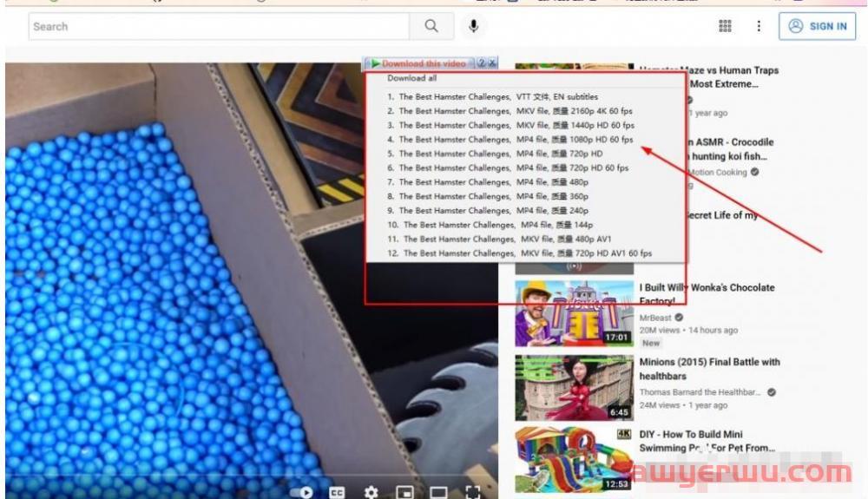Enter fullscreen in video player

[473, 492]
